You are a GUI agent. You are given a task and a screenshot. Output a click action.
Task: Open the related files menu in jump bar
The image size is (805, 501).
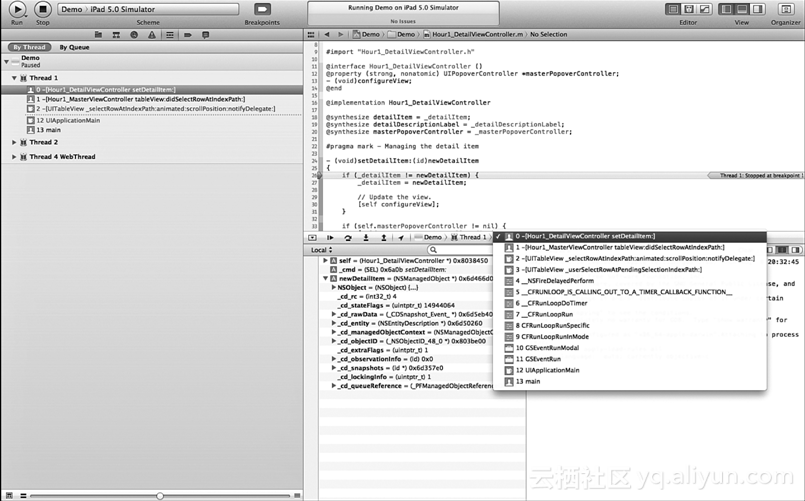(x=311, y=34)
